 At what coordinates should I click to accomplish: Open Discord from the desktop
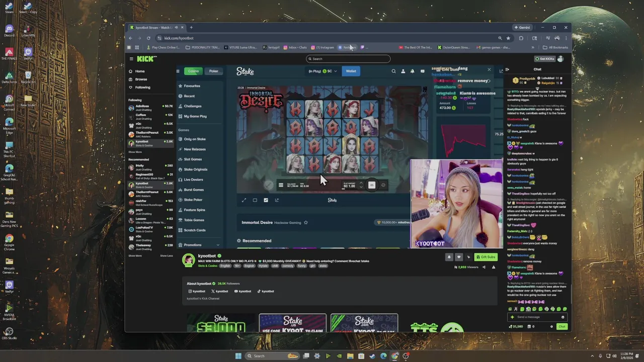click(9, 31)
